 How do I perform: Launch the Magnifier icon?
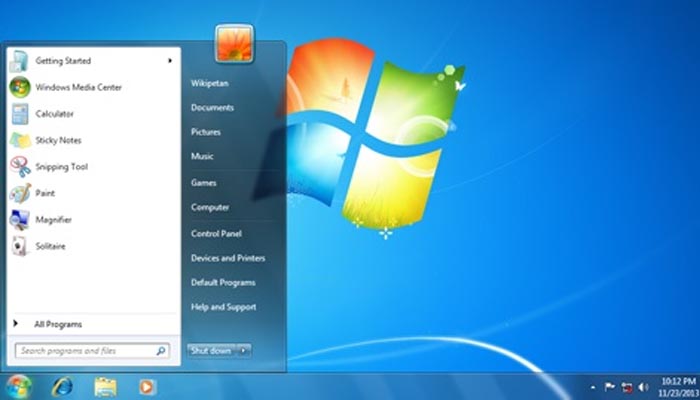pyautogui.click(x=20, y=220)
